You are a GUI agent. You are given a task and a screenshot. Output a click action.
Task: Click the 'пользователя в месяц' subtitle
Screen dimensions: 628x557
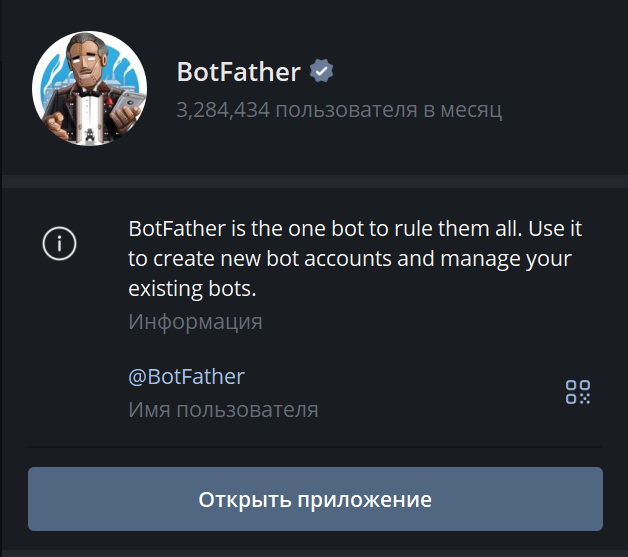point(388,110)
